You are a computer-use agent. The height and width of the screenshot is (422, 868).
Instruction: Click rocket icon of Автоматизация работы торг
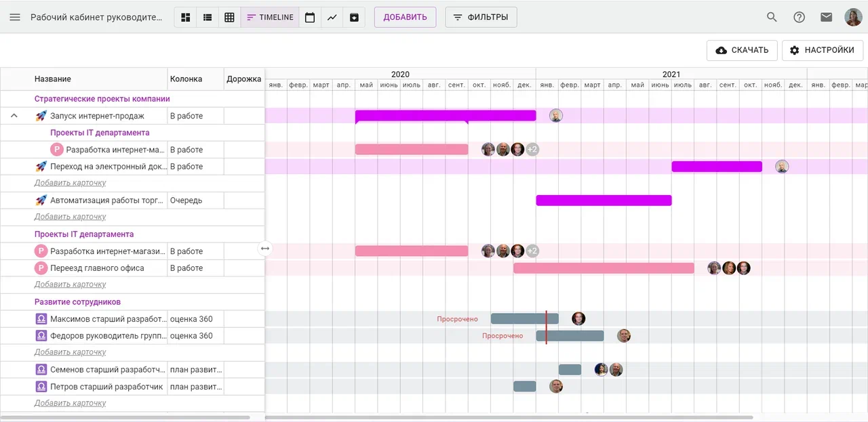pyautogui.click(x=41, y=201)
